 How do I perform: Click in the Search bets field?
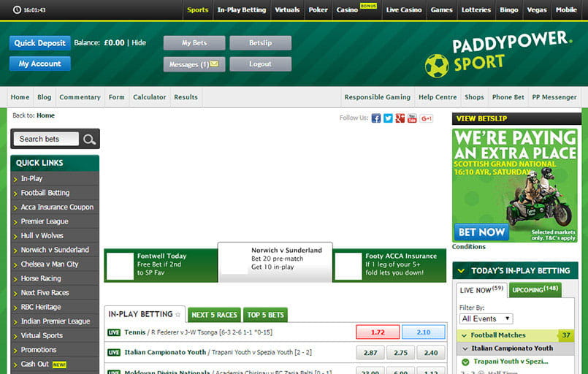pyautogui.click(x=46, y=139)
